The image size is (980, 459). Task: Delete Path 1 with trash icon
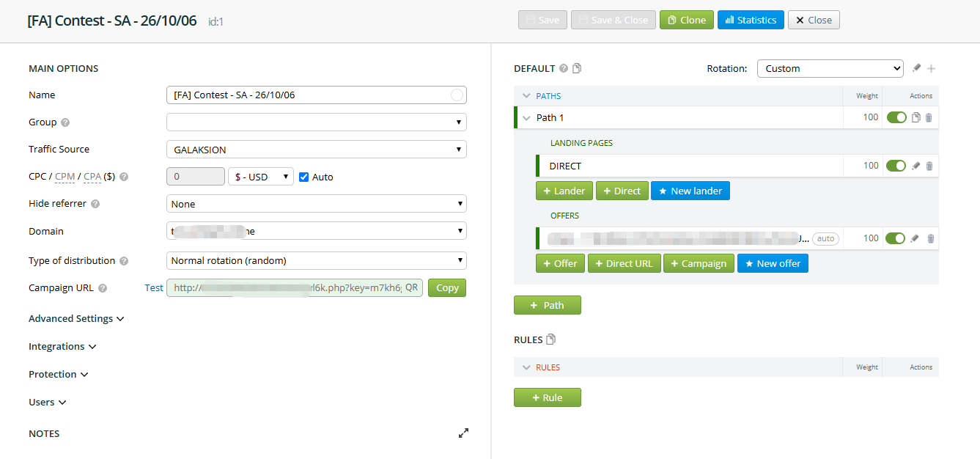point(929,117)
